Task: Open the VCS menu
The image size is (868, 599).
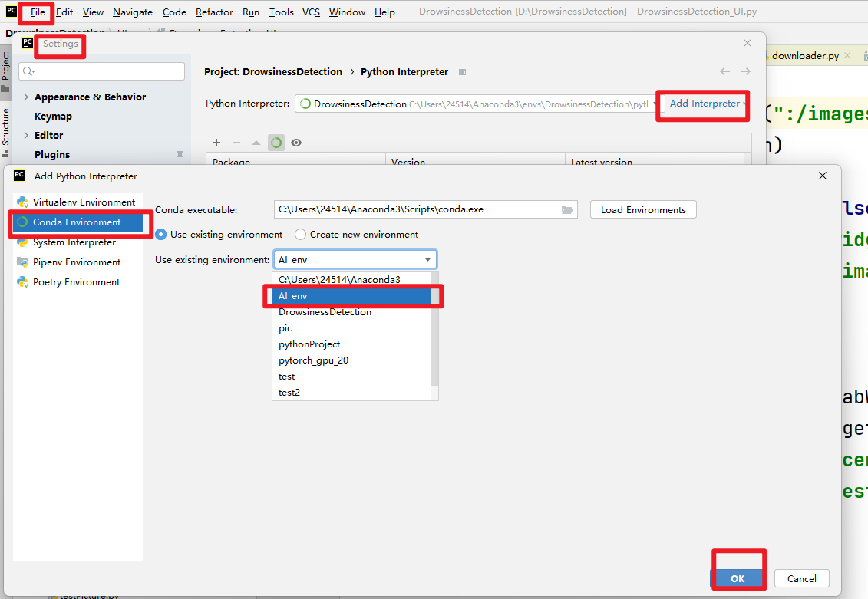Action: [x=311, y=12]
